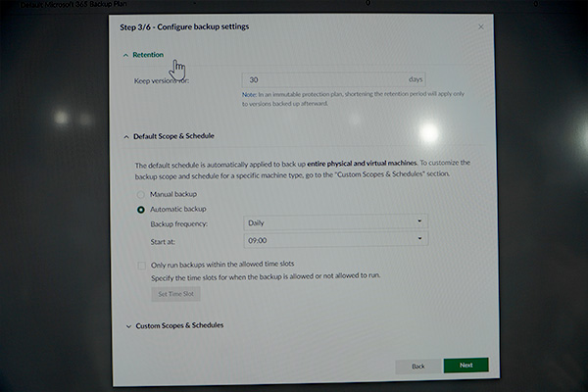Collapse the Default Scope & Schedule chevron
The width and height of the screenshot is (588, 392).
click(126, 137)
